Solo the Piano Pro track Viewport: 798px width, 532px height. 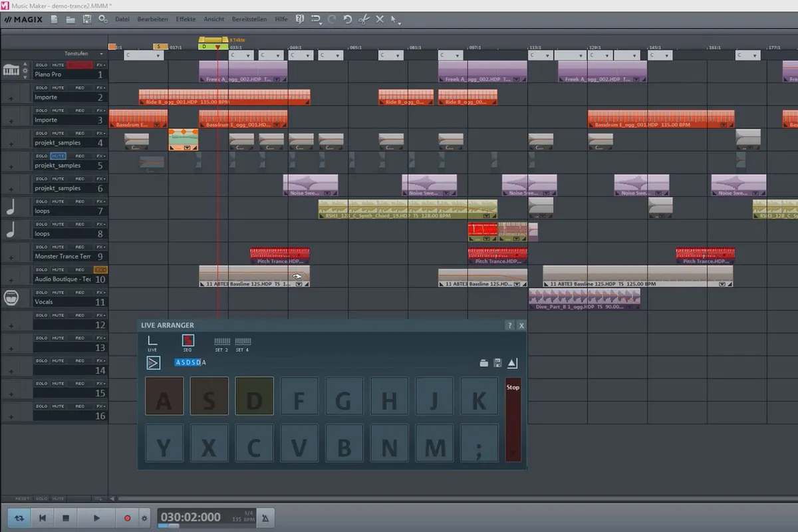point(42,65)
